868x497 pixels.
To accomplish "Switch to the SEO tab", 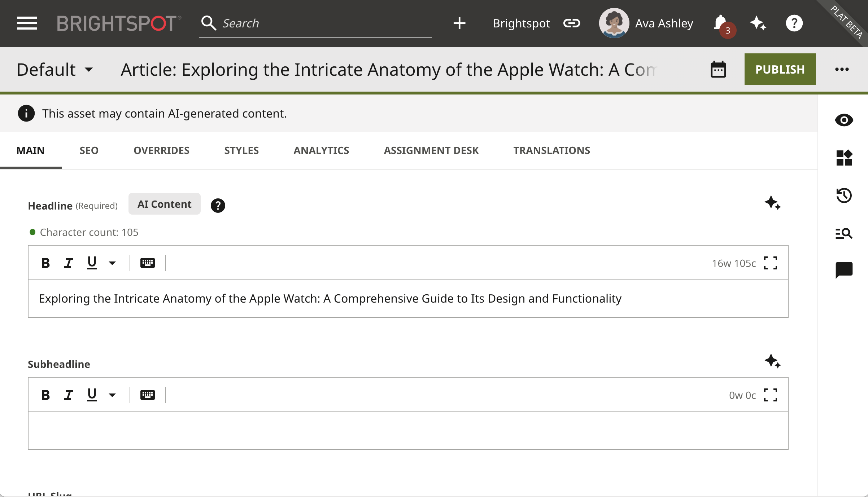I will click(89, 150).
